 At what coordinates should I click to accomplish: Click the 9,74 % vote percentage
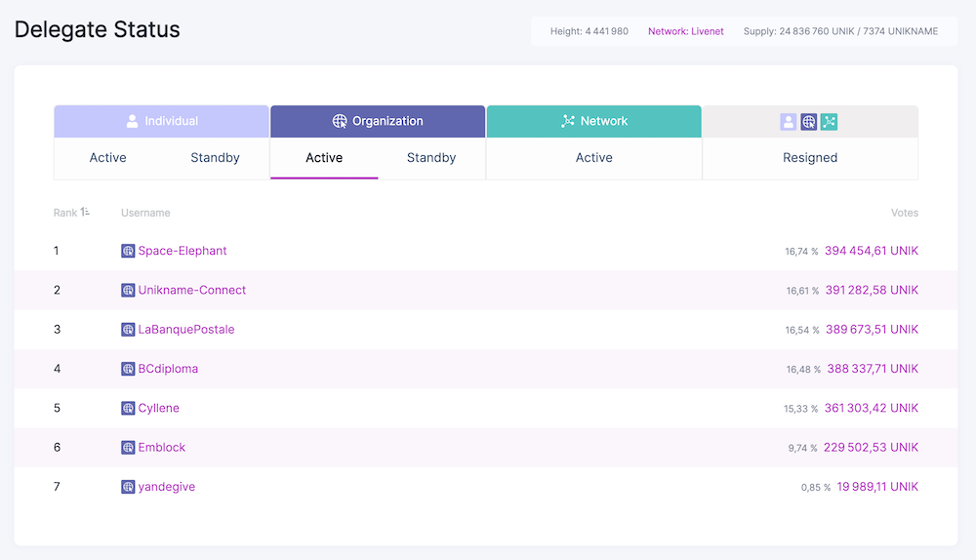pos(802,448)
